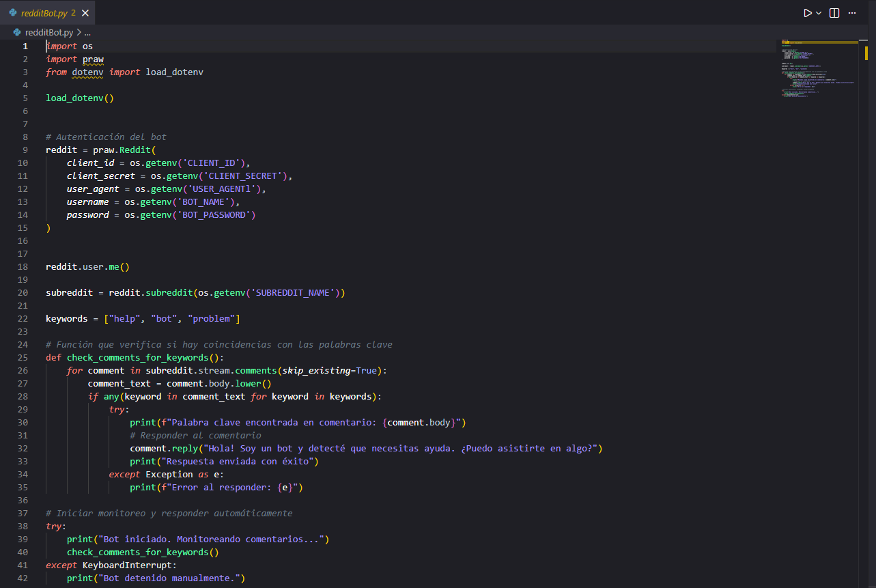The image size is (876, 588).
Task: Close the redditBot.py tab
Action: pyautogui.click(x=85, y=13)
